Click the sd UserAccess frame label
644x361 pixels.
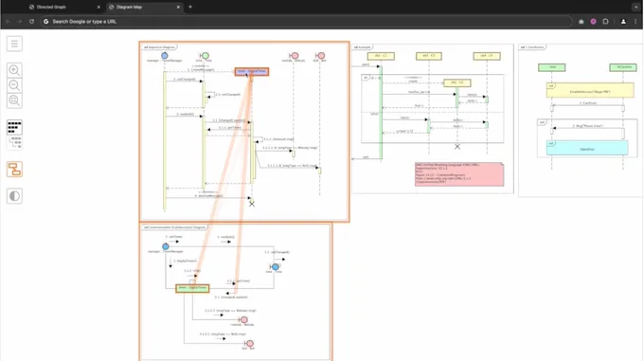(532, 47)
